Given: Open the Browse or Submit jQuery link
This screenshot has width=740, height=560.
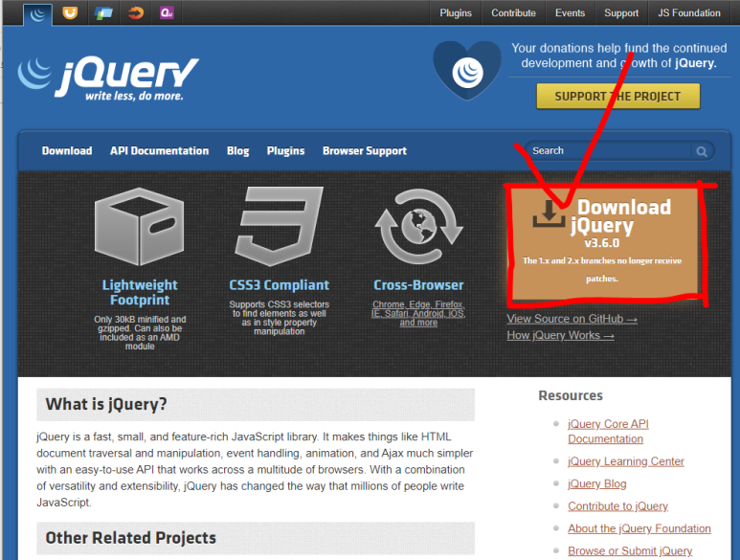Looking at the screenshot, I should [x=630, y=551].
